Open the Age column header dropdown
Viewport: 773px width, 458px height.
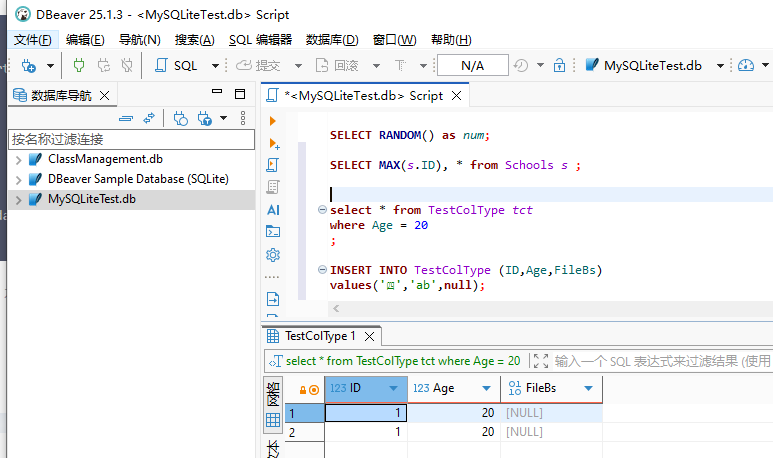click(486, 388)
